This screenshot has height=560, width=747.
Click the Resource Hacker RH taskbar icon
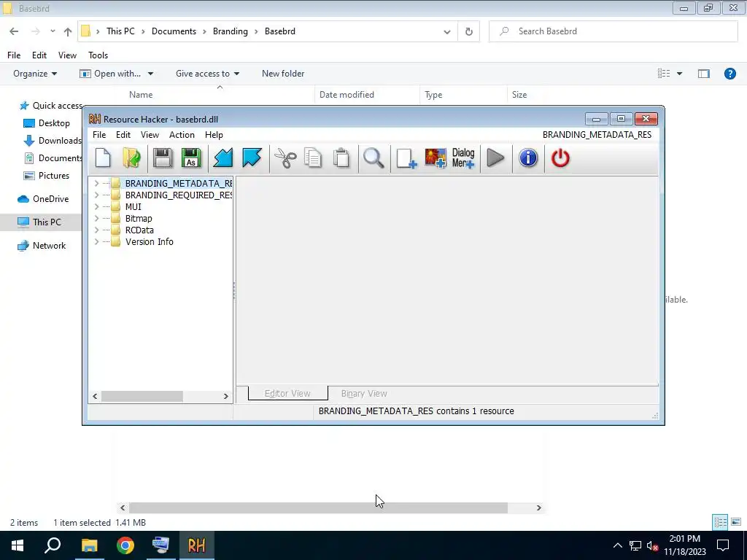(196, 545)
